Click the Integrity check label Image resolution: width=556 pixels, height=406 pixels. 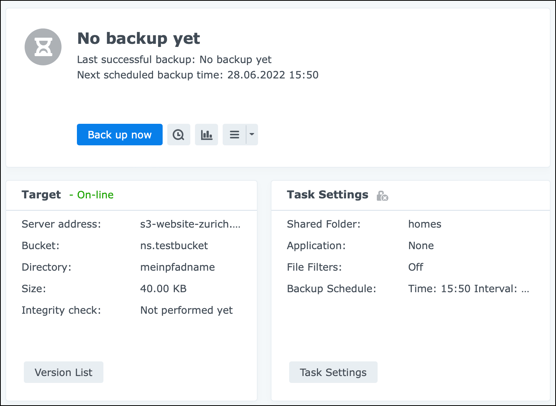(61, 310)
